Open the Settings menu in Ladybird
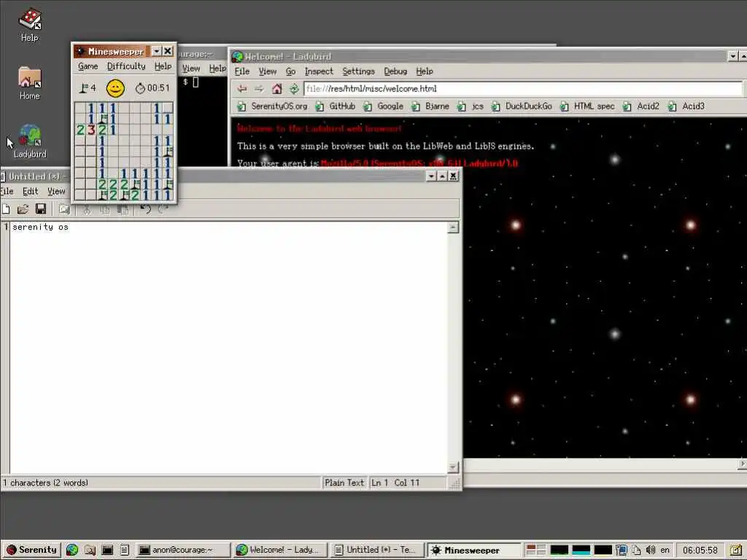This screenshot has width=747, height=560. point(358,71)
